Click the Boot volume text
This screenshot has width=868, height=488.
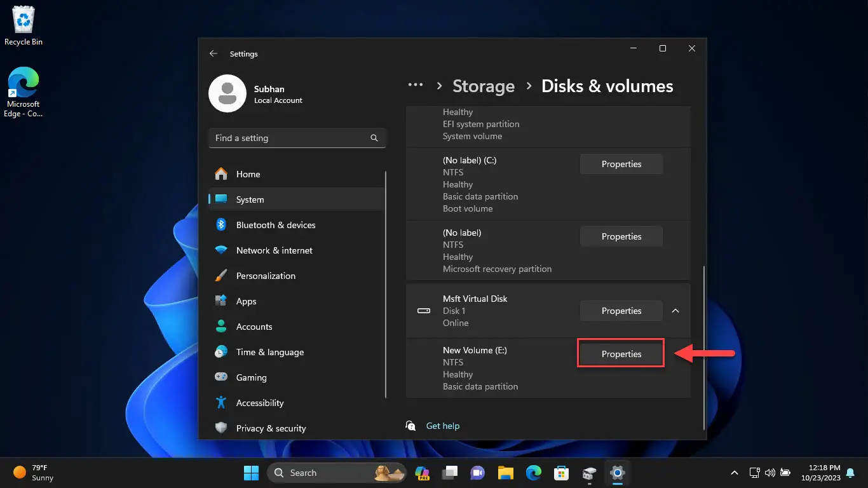click(x=468, y=208)
